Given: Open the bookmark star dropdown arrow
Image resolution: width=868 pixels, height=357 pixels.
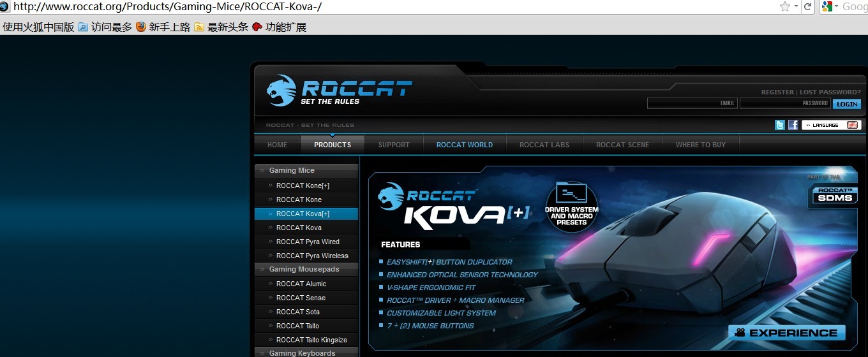Looking at the screenshot, I should [x=795, y=6].
